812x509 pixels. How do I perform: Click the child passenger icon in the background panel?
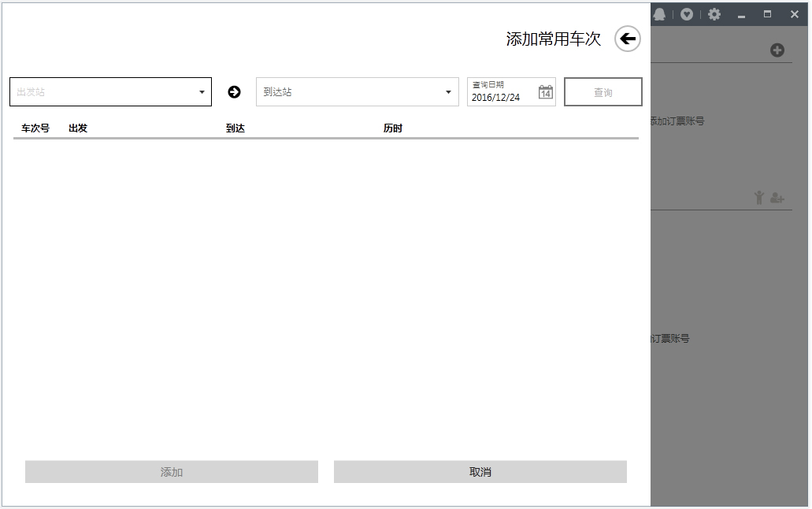coord(759,198)
